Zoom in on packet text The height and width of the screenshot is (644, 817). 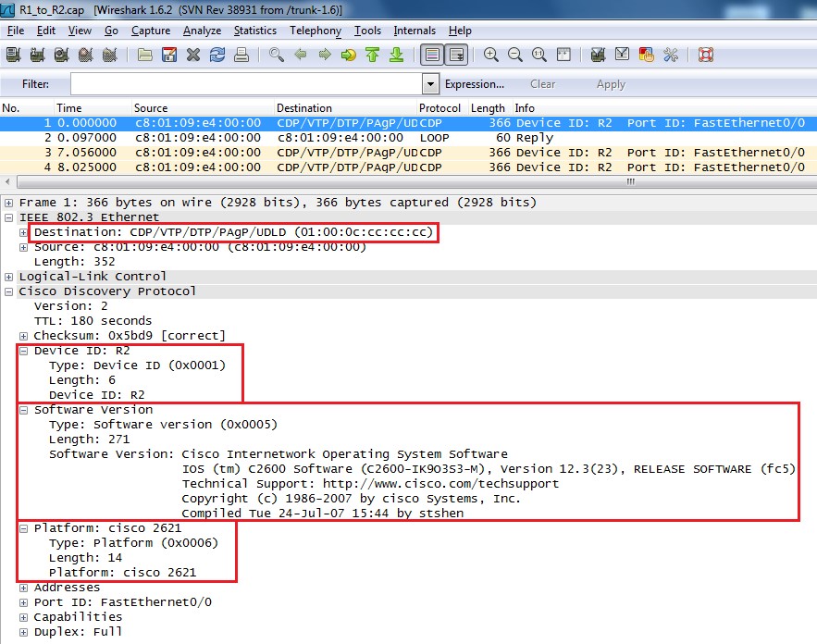pyautogui.click(x=490, y=55)
